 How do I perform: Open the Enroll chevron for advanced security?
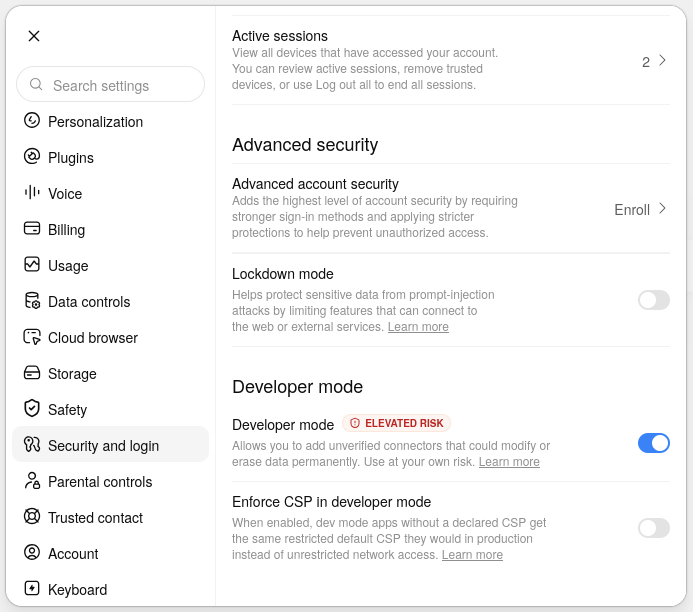click(x=662, y=209)
